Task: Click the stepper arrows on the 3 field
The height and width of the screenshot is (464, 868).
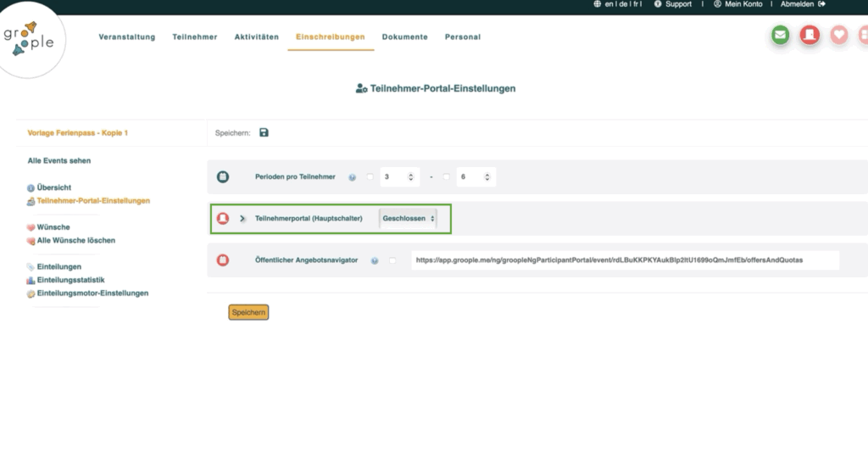Action: [x=411, y=177]
